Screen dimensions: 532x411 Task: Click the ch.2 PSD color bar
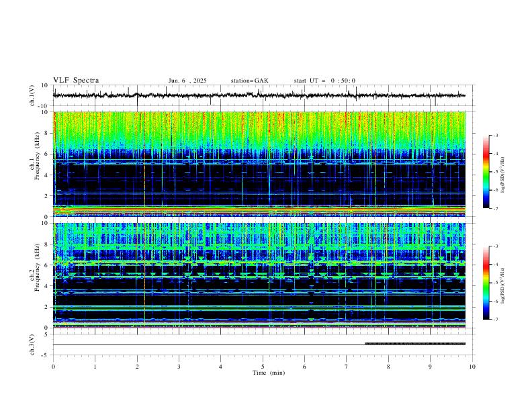[486, 283]
